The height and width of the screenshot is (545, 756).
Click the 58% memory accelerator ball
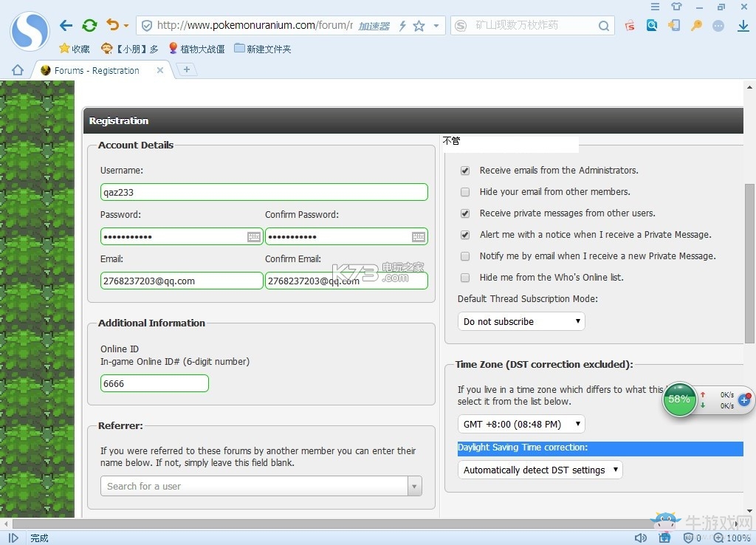pyautogui.click(x=679, y=399)
